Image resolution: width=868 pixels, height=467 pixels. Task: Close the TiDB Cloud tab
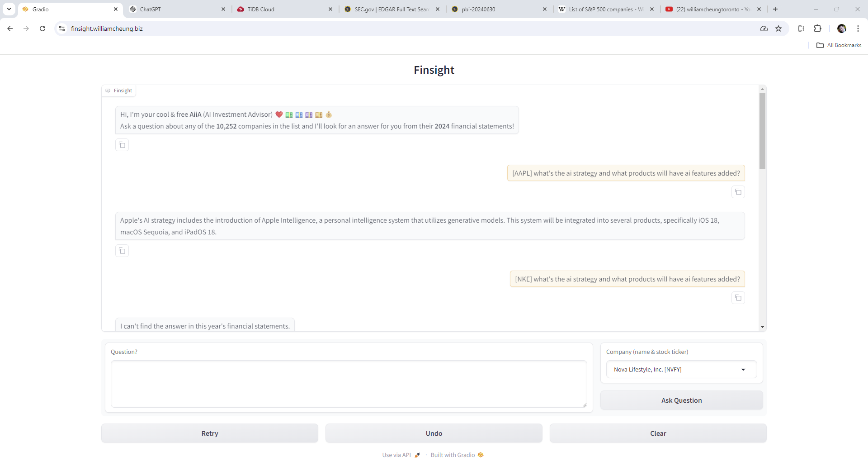[330, 9]
